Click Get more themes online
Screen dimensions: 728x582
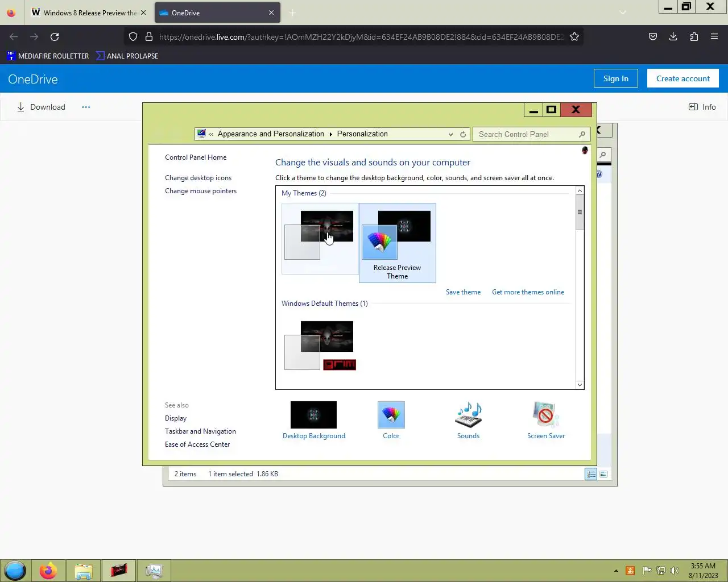[528, 292]
